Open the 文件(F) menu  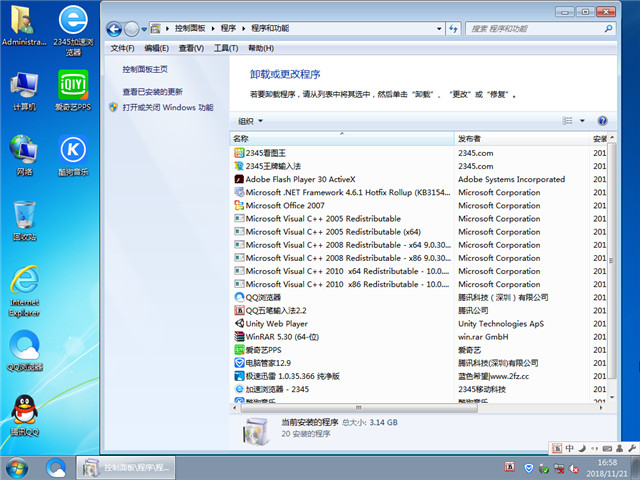(122, 48)
